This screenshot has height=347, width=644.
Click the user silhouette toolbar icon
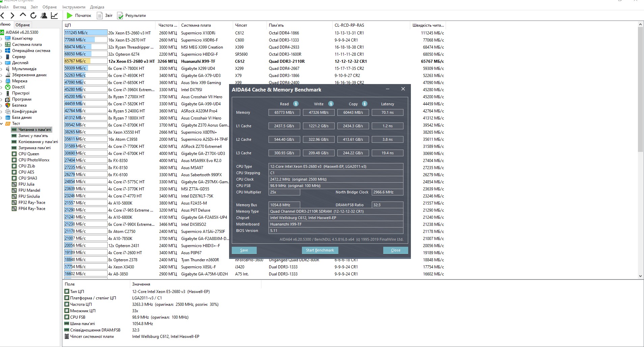pyautogui.click(x=44, y=15)
